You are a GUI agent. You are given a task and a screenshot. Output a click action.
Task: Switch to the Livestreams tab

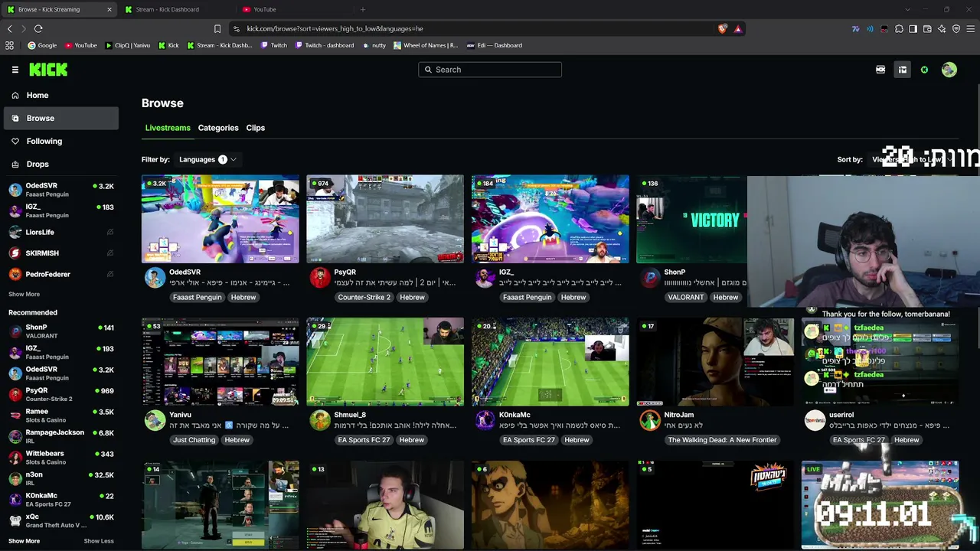coord(168,128)
